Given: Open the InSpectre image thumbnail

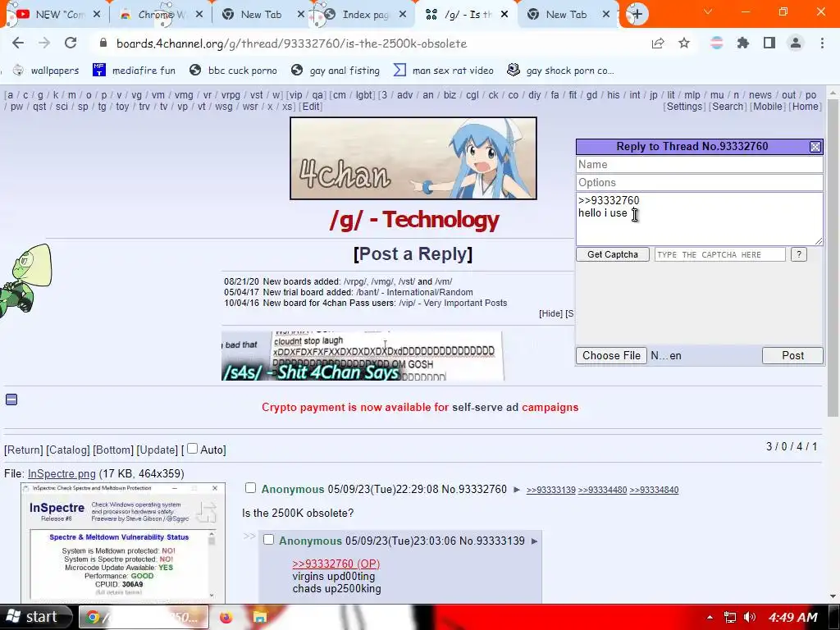Looking at the screenshot, I should [123, 542].
